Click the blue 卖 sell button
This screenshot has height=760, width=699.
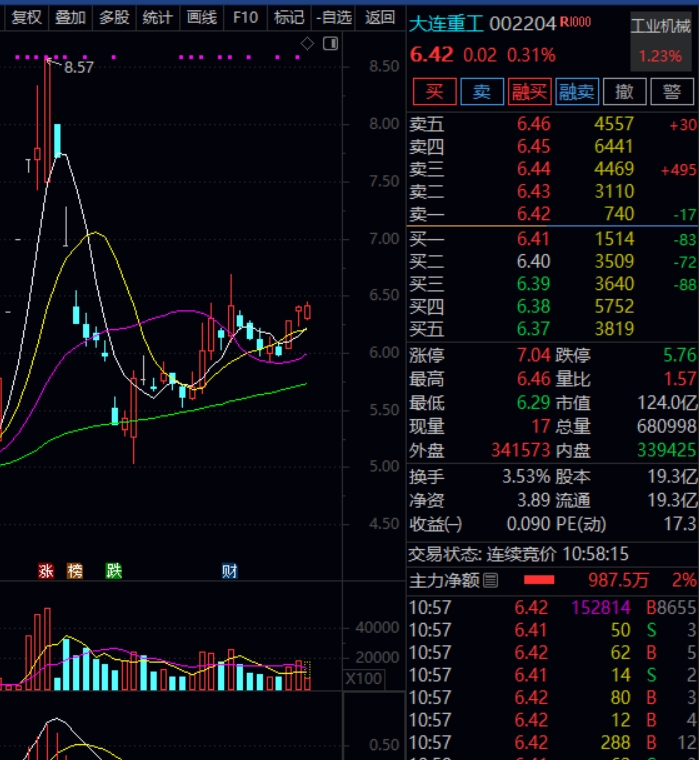(482, 91)
